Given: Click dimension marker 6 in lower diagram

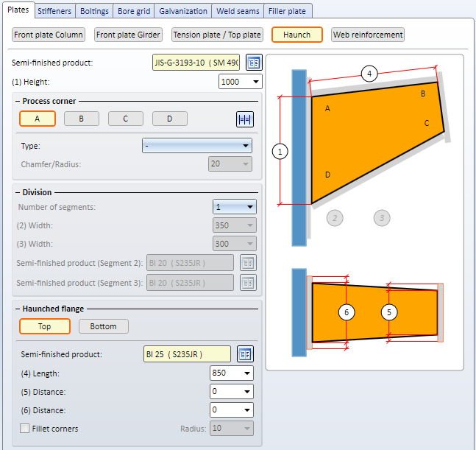Looking at the screenshot, I should coord(347,312).
